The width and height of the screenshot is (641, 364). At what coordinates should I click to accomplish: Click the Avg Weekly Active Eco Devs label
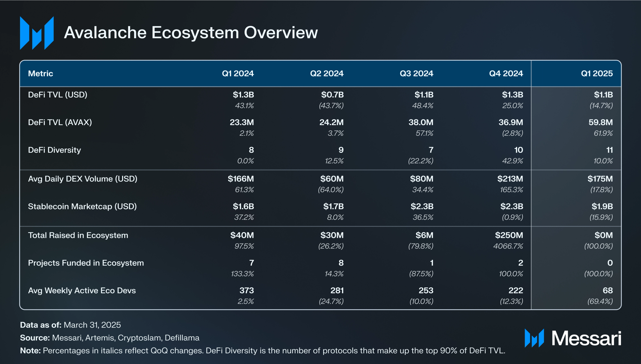(82, 291)
